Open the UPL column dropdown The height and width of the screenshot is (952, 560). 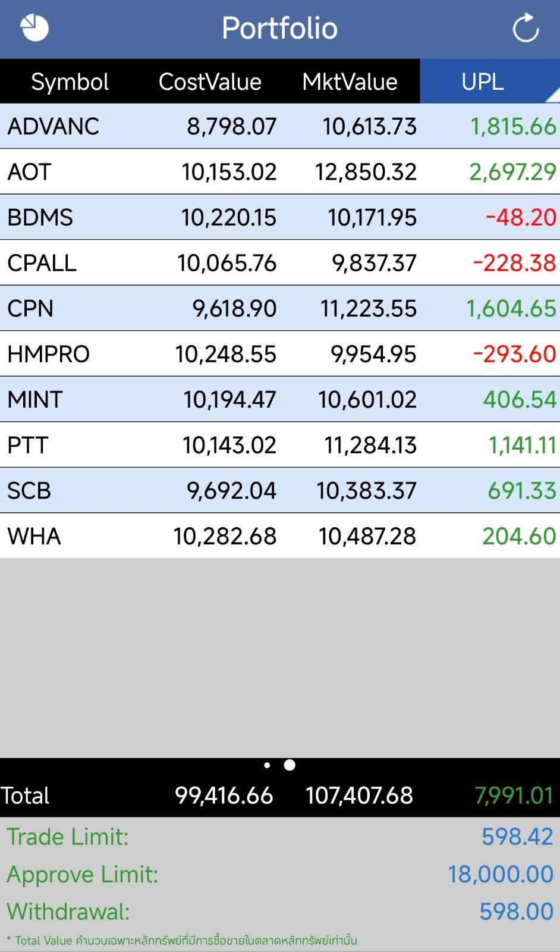(x=489, y=82)
